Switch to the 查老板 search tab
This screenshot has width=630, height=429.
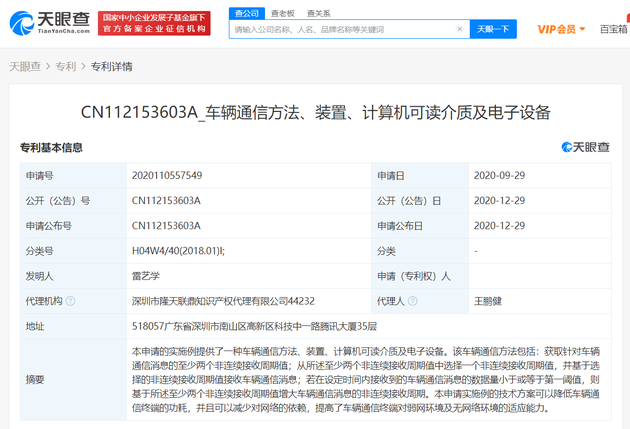[x=282, y=13]
